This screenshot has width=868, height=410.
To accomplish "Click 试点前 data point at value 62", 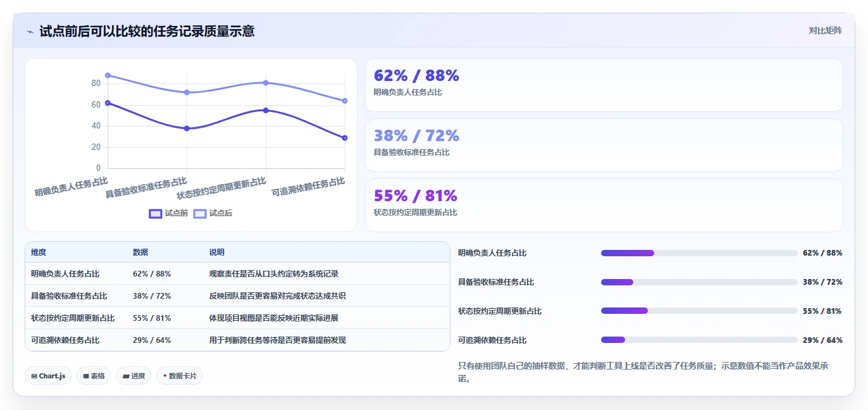I will coord(108,102).
